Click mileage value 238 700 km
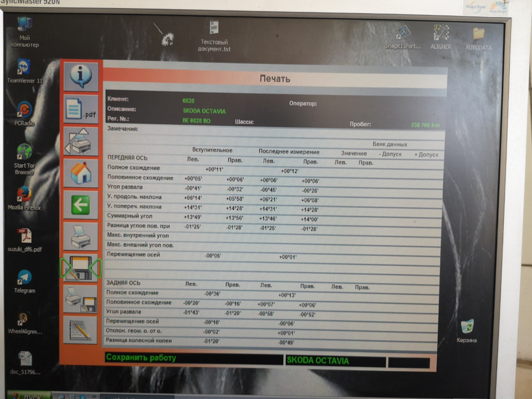Image resolution: width=532 pixels, height=399 pixels. tap(425, 125)
